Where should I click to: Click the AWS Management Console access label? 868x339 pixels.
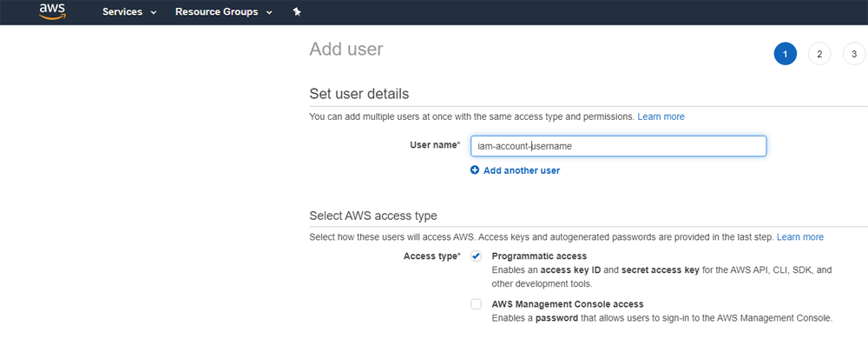tap(568, 304)
